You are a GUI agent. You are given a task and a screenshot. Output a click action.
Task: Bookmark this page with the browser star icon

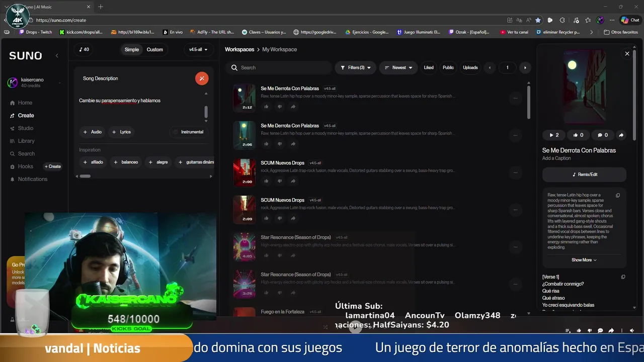tap(538, 20)
